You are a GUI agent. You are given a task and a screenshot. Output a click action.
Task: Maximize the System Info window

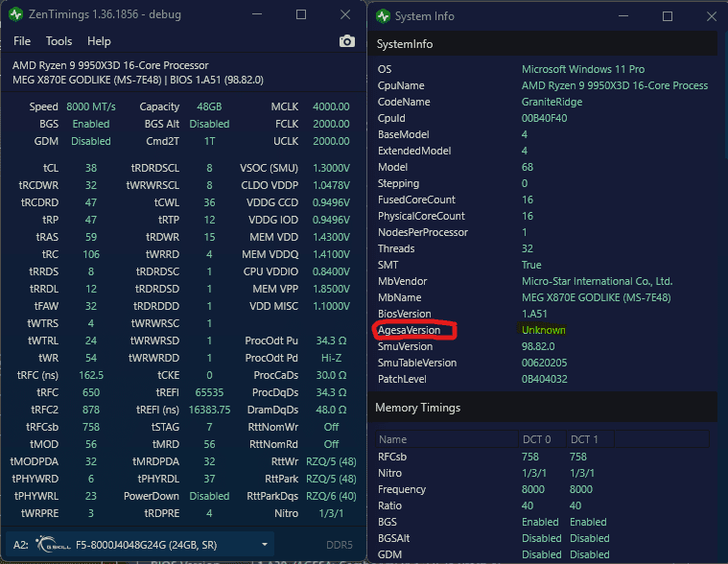668,16
